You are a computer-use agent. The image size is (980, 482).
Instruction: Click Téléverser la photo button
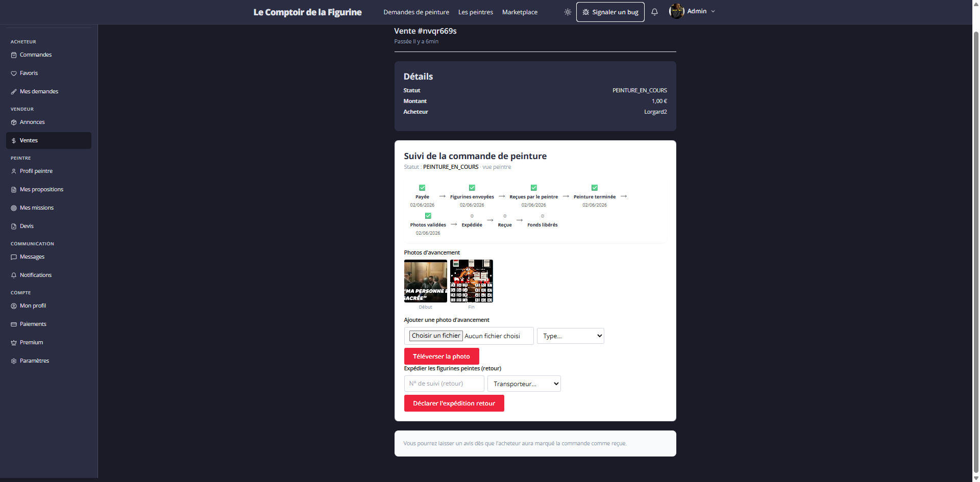(x=442, y=356)
